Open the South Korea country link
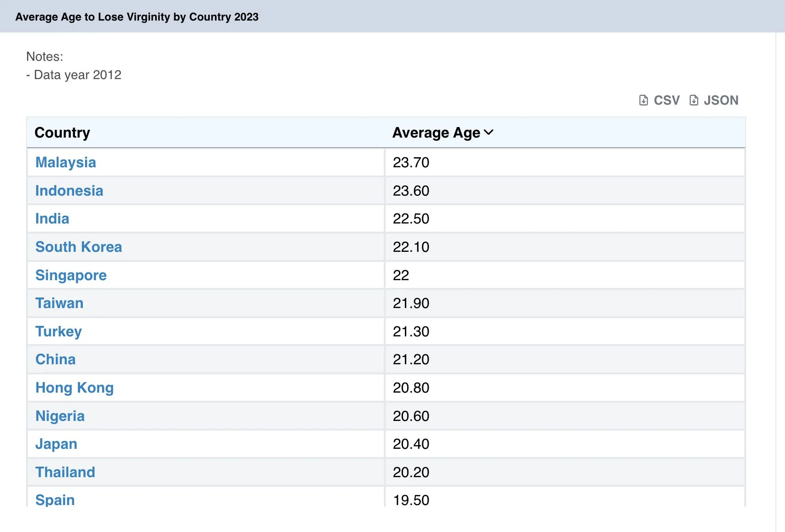The width and height of the screenshot is (785, 532). pyautogui.click(x=78, y=247)
